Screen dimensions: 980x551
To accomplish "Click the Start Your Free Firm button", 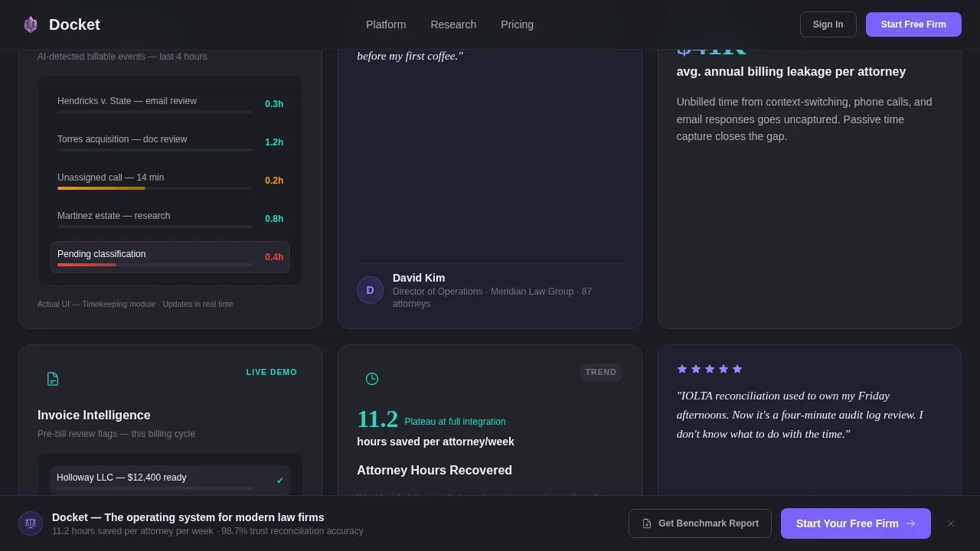I will pos(856,523).
